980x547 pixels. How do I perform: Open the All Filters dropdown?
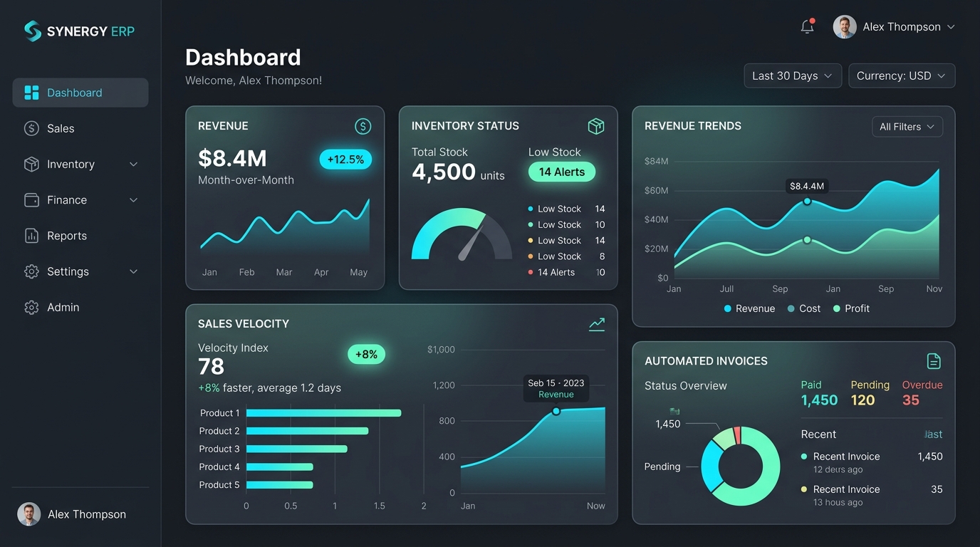pos(907,127)
